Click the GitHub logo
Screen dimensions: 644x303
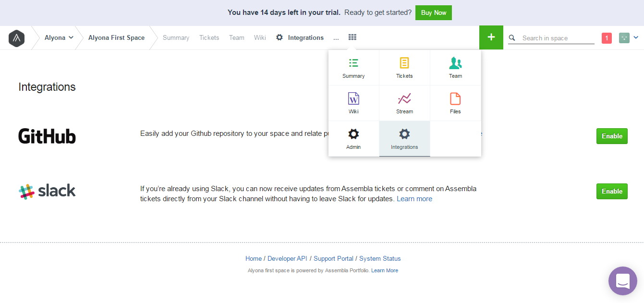click(x=47, y=136)
